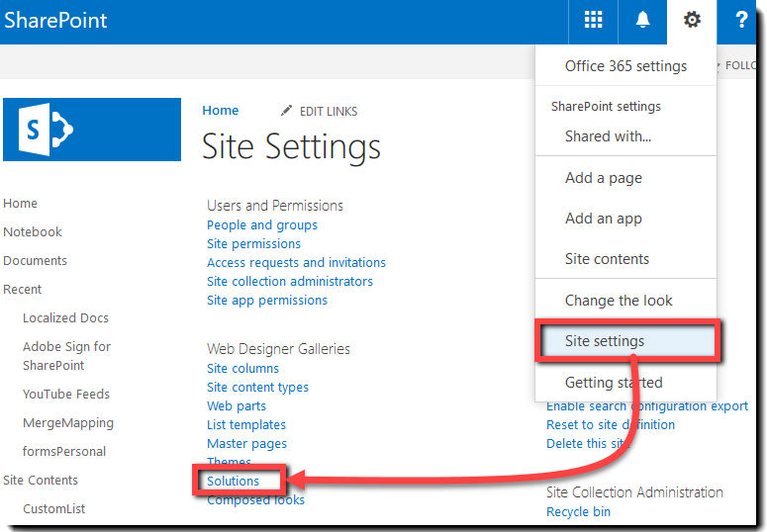Image resolution: width=767 pixels, height=532 pixels.
Task: Open Composed looks link
Action: pos(255,500)
